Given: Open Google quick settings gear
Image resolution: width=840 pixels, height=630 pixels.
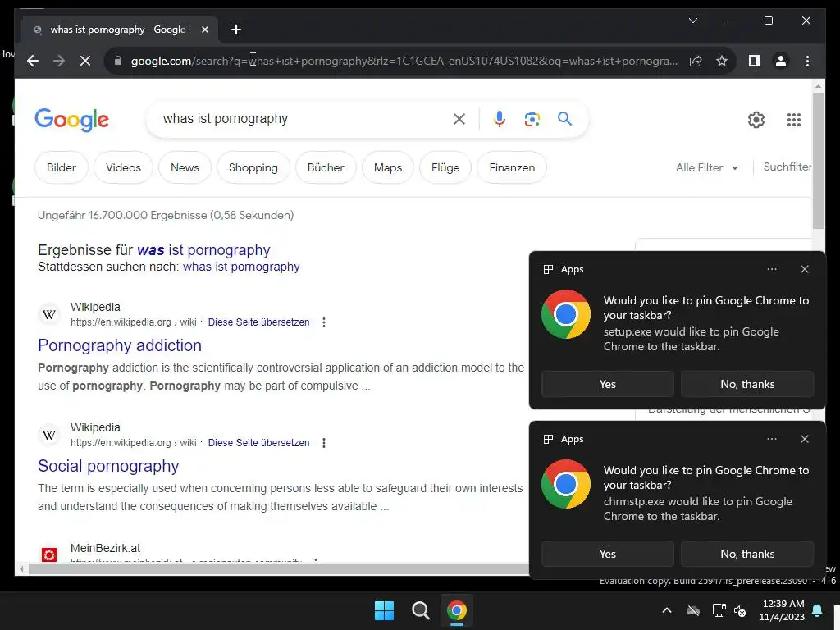Looking at the screenshot, I should tap(756, 120).
